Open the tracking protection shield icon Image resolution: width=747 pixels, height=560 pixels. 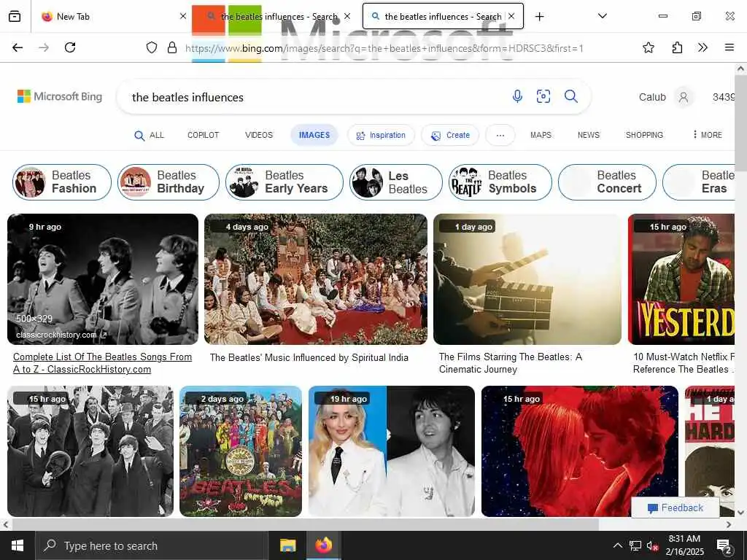click(152, 47)
